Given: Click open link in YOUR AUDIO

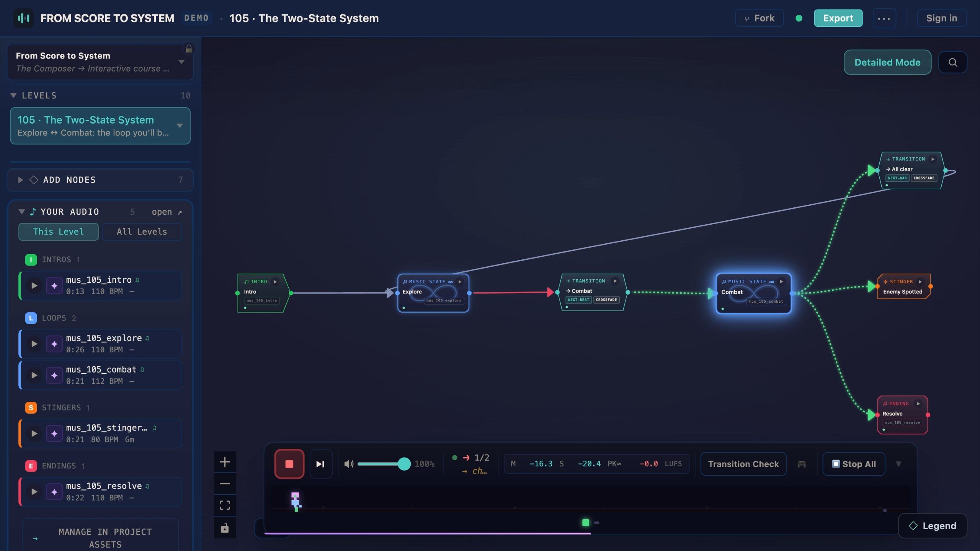Looking at the screenshot, I should (167, 212).
